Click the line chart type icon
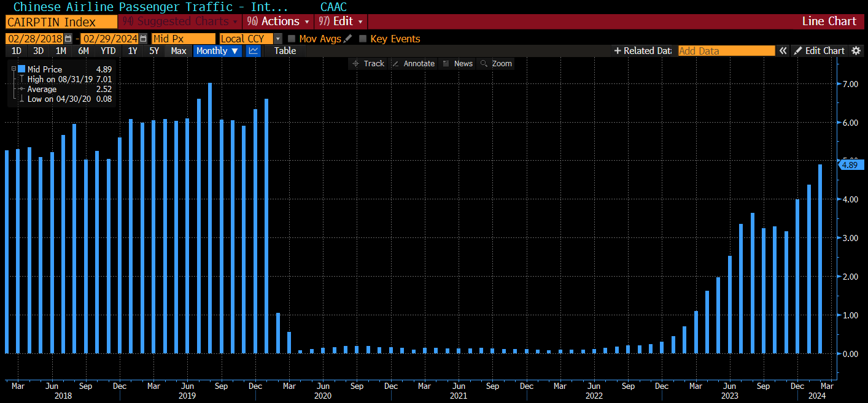Image resolution: width=868 pixels, height=403 pixels. coord(253,51)
